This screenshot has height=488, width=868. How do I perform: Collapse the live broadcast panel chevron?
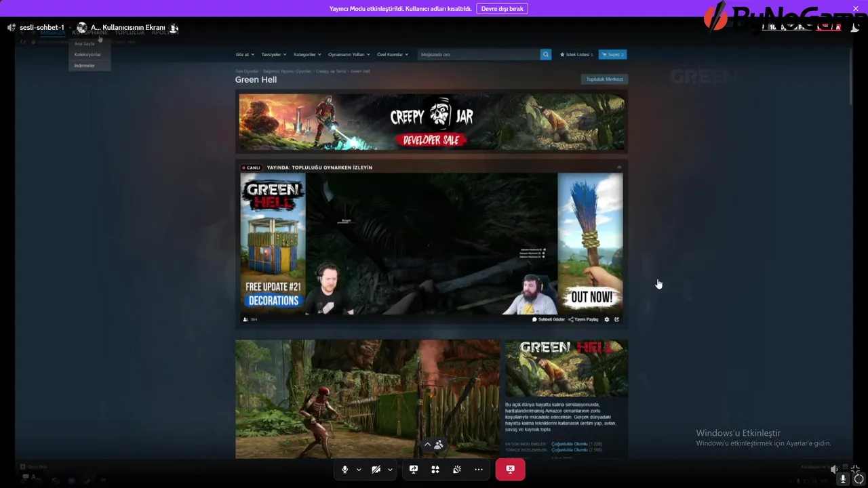point(619,167)
